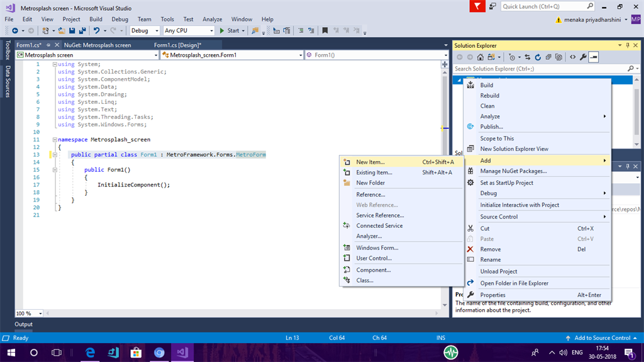
Task: Click the feedback notification flag icon
Action: [x=479, y=6]
